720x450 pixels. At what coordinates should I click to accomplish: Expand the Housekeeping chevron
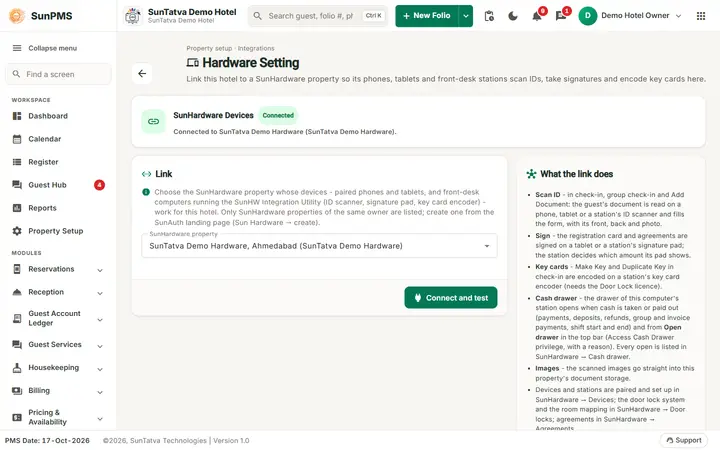coord(100,369)
